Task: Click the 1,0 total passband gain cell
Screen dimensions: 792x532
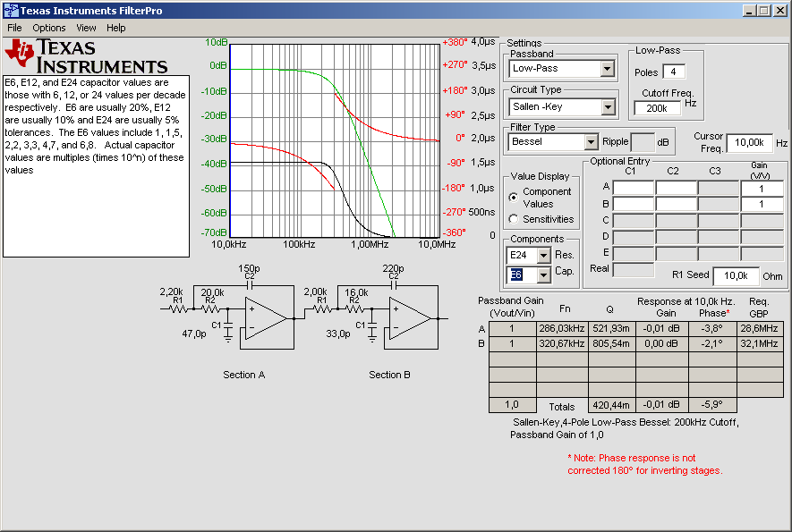Action: pos(512,405)
